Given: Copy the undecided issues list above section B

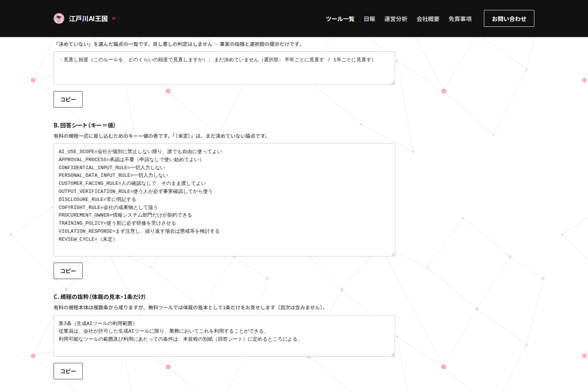Looking at the screenshot, I should [68, 100].
